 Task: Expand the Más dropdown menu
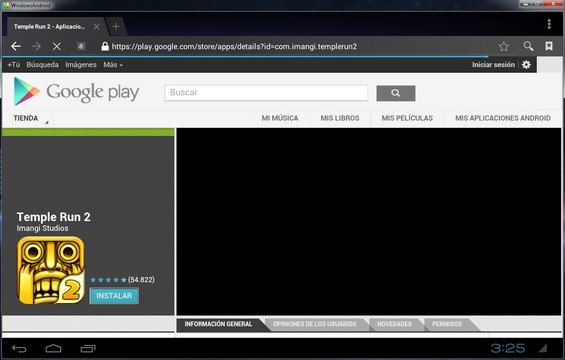tap(113, 65)
